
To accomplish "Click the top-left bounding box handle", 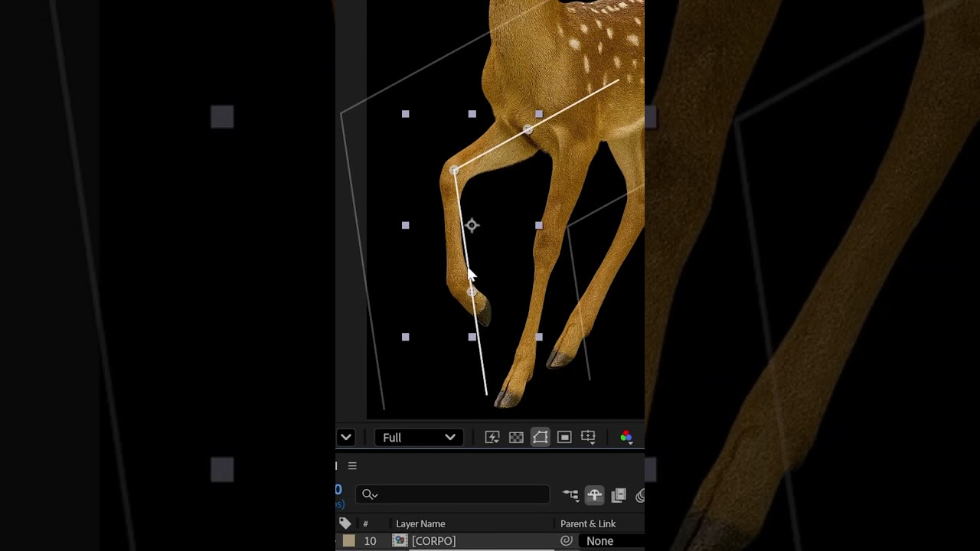I will point(406,114).
